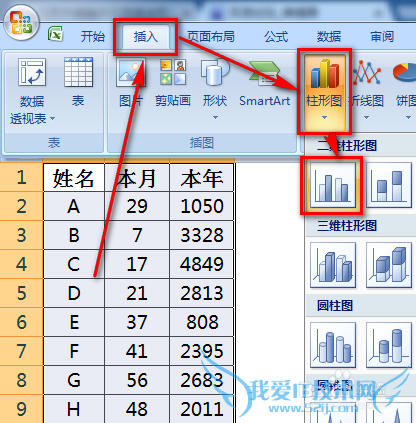Click the 本月 header cell
Screen dimensions: 416x423
[137, 177]
